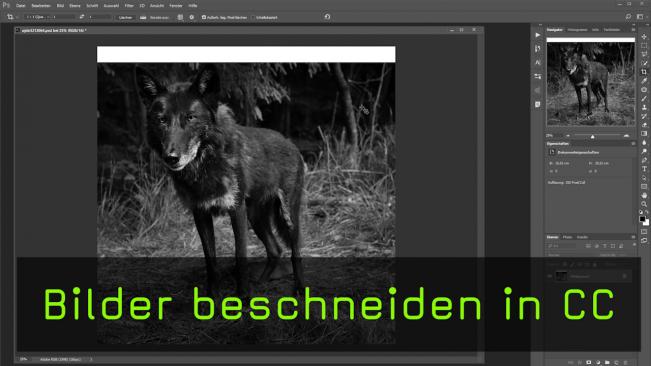Open the crop overlay grid options

(x=180, y=17)
